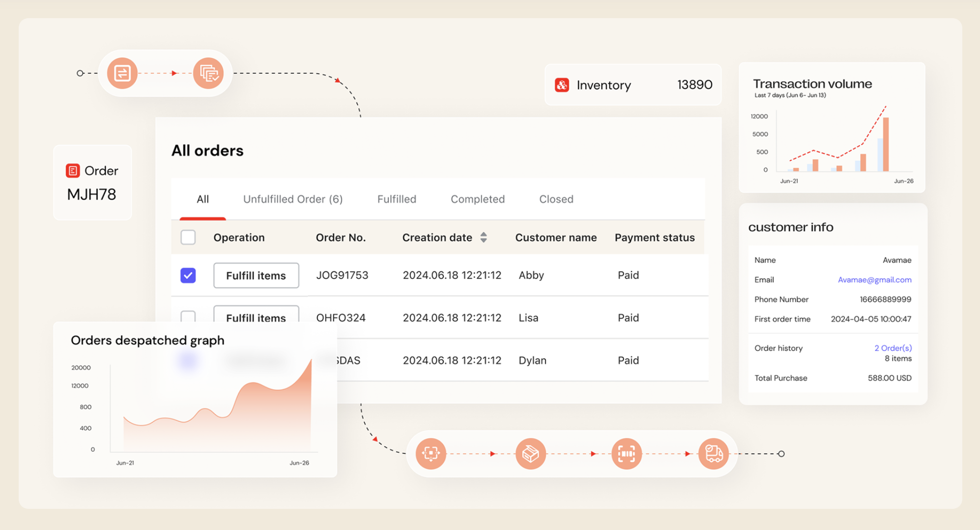Switch to the Unfulfilled Order tab
This screenshot has height=530, width=980.
click(293, 199)
